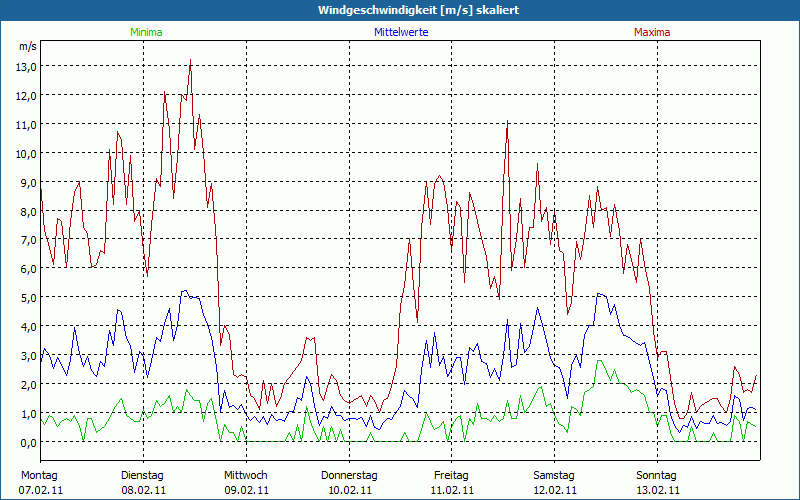Click the 'm/s' axis unit label
The height and width of the screenshot is (500, 800).
pyautogui.click(x=28, y=46)
